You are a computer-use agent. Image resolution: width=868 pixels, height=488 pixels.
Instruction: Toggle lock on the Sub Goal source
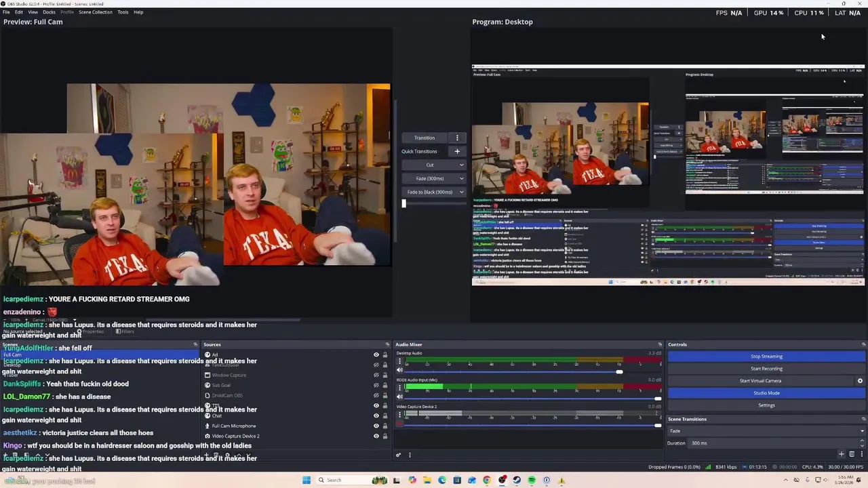(x=385, y=385)
